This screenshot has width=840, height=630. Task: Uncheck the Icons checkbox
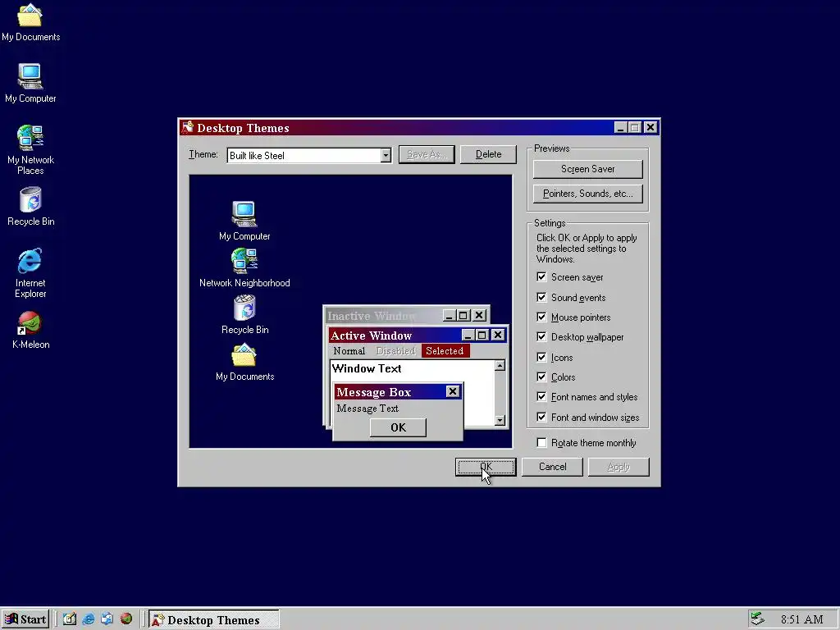pyautogui.click(x=541, y=358)
